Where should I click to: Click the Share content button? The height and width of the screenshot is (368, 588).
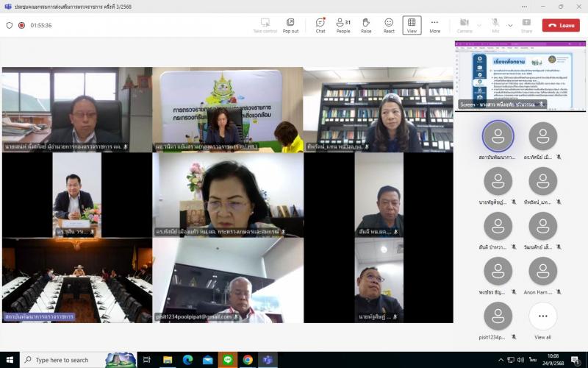pos(526,26)
